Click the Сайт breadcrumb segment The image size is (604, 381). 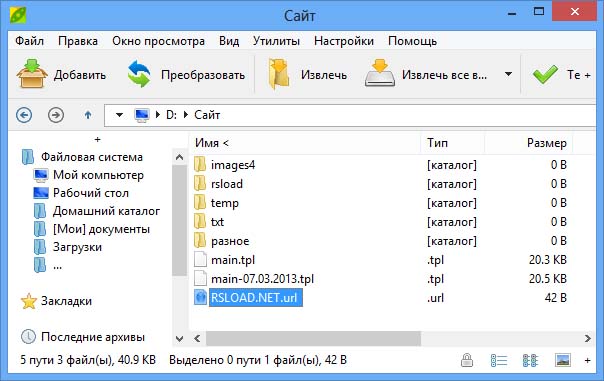coord(207,115)
